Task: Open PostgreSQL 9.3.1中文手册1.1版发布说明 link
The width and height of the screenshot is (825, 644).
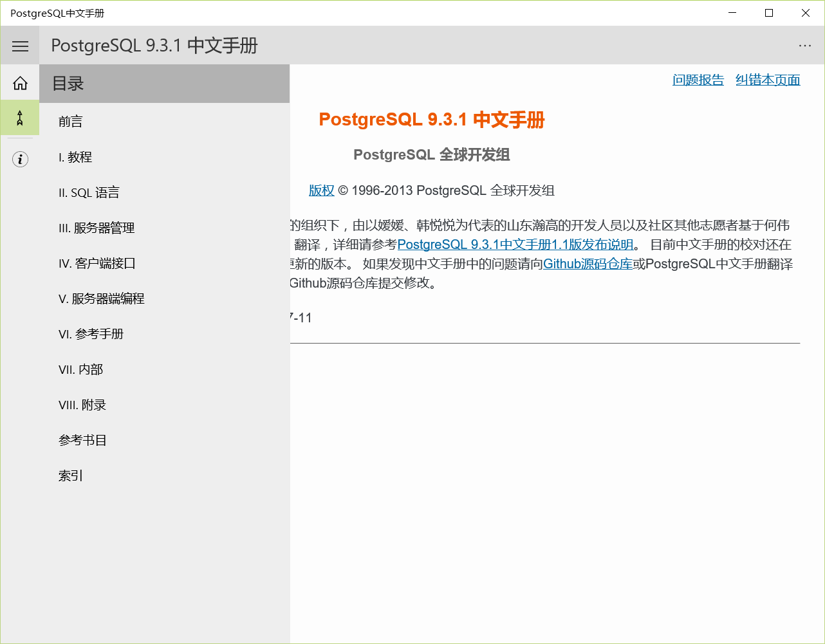Action: (x=515, y=244)
